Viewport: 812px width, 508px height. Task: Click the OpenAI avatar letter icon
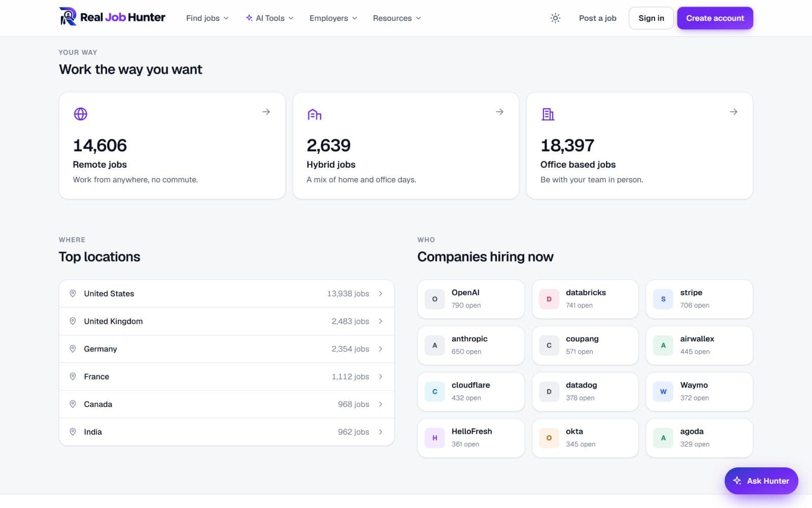[434, 299]
